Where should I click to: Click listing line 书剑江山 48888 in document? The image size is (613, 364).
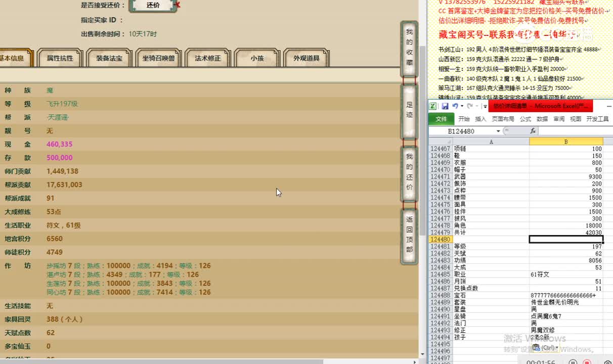coord(519,50)
